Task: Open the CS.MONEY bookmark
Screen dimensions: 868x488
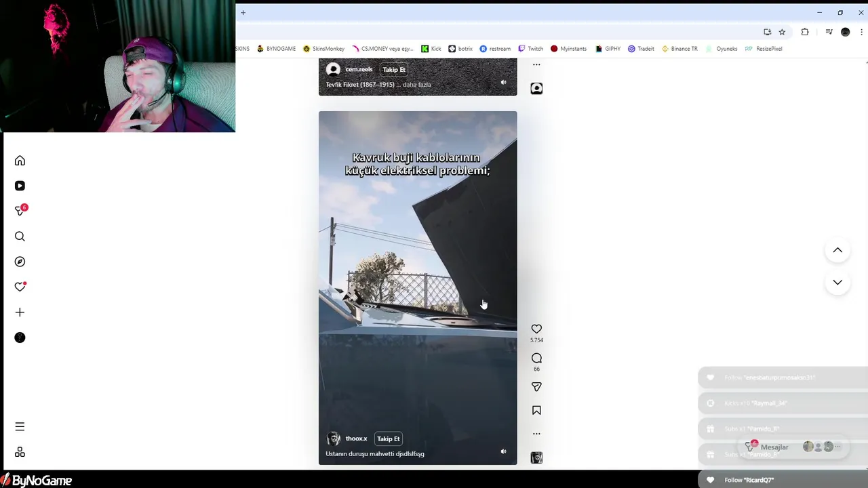Action: coord(382,49)
